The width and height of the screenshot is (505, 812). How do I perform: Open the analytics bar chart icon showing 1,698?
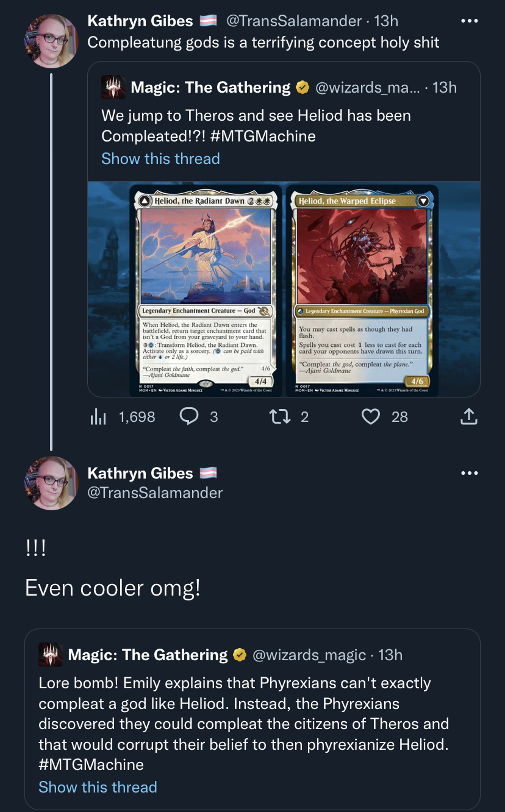pyautogui.click(x=98, y=416)
